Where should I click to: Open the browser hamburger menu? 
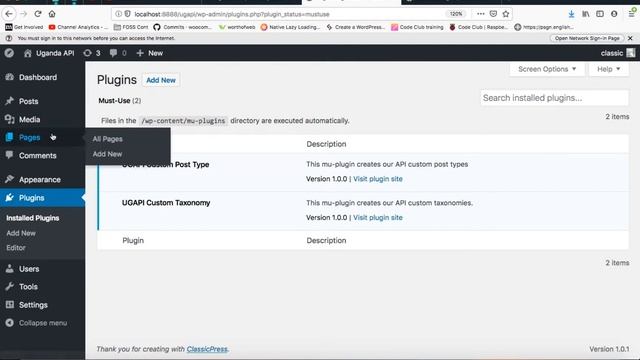[x=631, y=14]
